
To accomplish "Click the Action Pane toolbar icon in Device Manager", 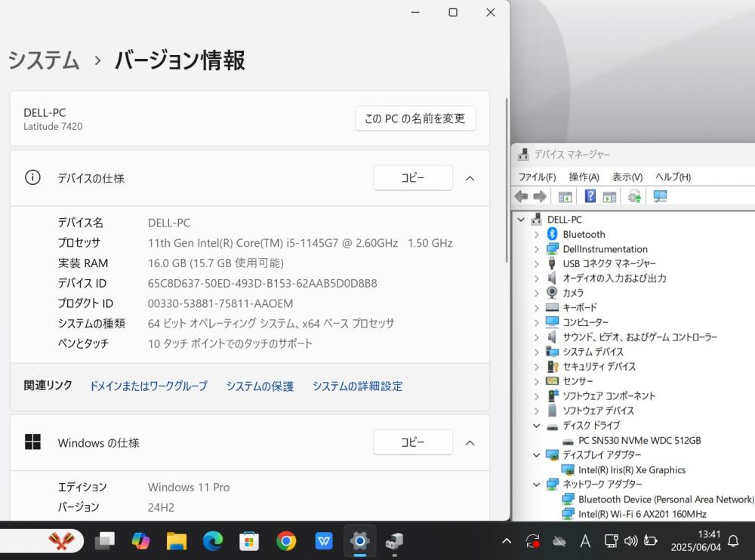I will click(x=609, y=196).
